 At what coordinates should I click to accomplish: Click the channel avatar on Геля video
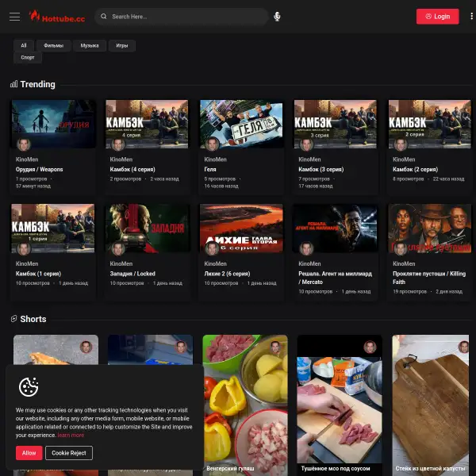212,144
